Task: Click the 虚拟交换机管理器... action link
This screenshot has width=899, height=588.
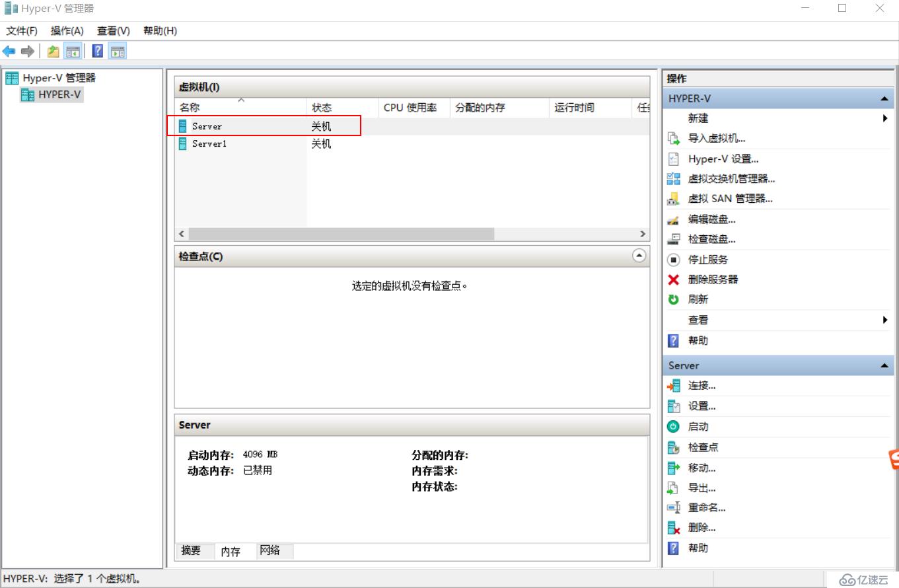Action: click(x=731, y=179)
